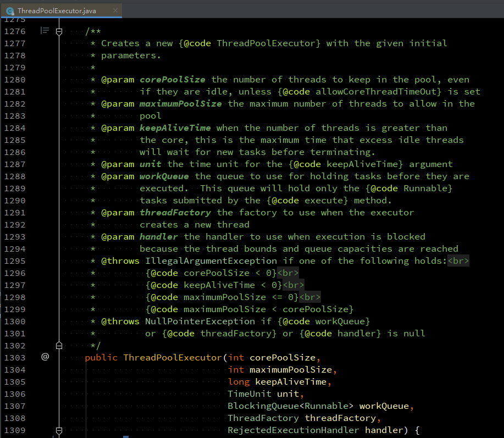Select the ThreadPoolExecutor.java editor tab
The image size is (504, 438).
pos(62,10)
